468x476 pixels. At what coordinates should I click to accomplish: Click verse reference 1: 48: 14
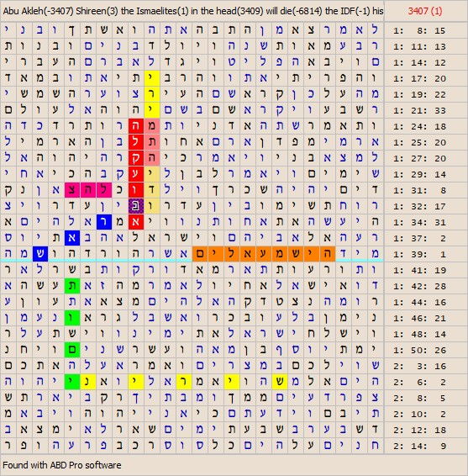pyautogui.click(x=419, y=334)
